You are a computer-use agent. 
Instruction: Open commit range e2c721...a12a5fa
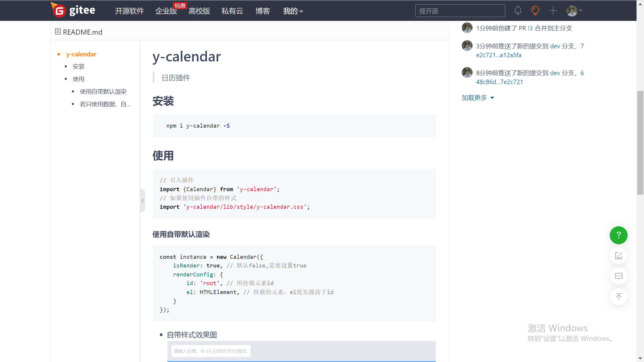[499, 55]
